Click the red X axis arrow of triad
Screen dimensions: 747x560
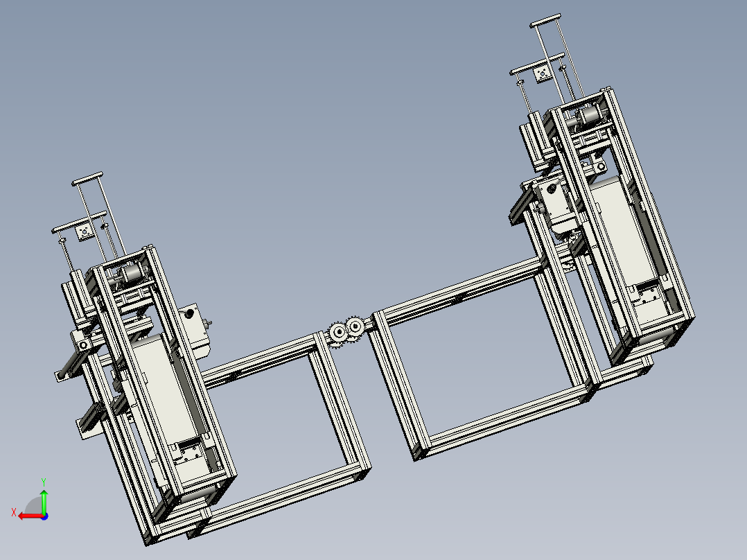(x=30, y=516)
